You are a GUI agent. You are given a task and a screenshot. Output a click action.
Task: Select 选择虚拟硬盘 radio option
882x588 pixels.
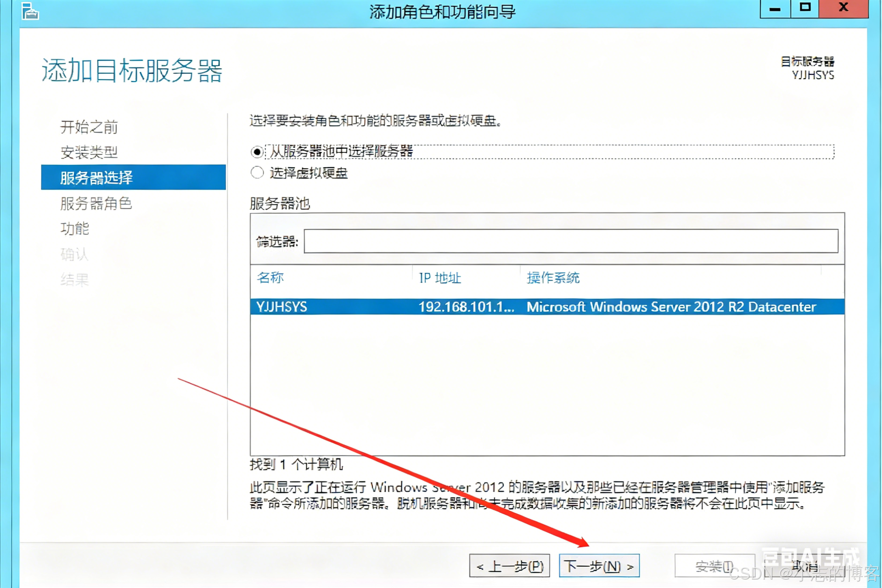coord(257,173)
